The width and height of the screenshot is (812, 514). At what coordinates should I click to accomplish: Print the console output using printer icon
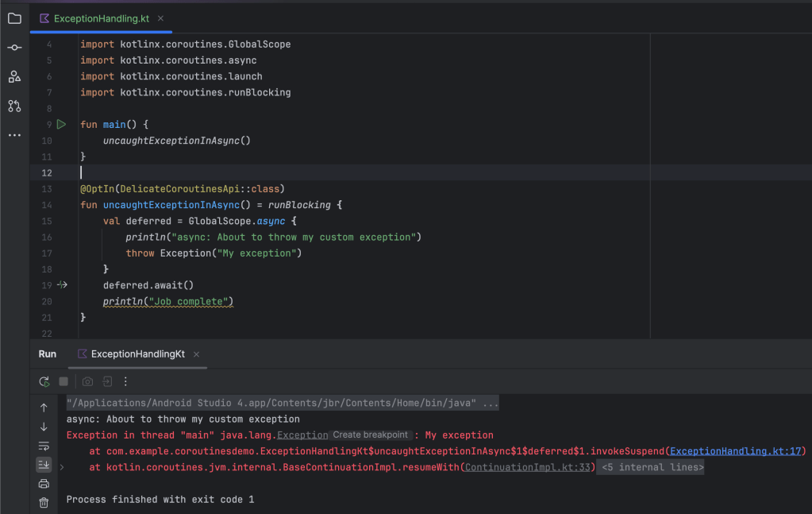point(44,483)
